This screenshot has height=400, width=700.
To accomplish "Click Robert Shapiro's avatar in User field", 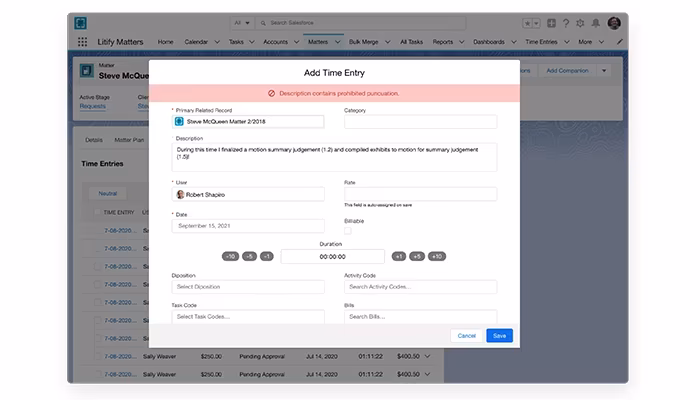I will 180,195.
